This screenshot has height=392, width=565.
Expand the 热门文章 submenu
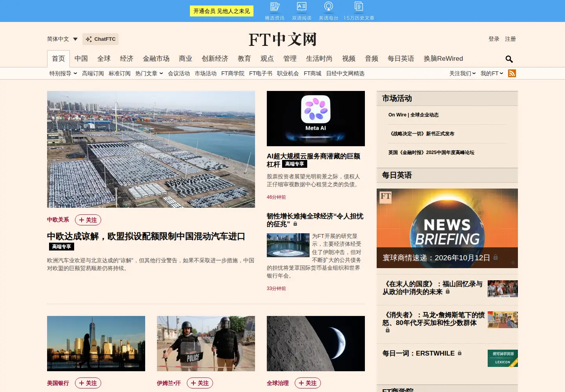(149, 73)
